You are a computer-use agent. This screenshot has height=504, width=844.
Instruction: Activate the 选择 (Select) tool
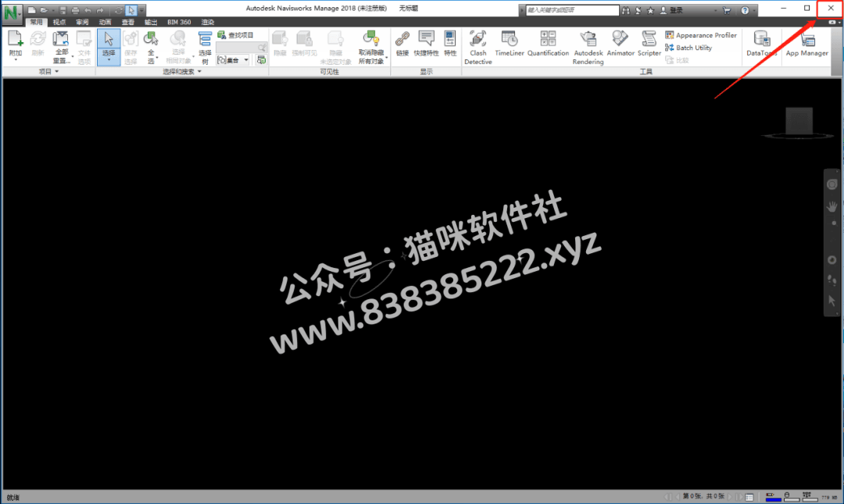pos(109,47)
